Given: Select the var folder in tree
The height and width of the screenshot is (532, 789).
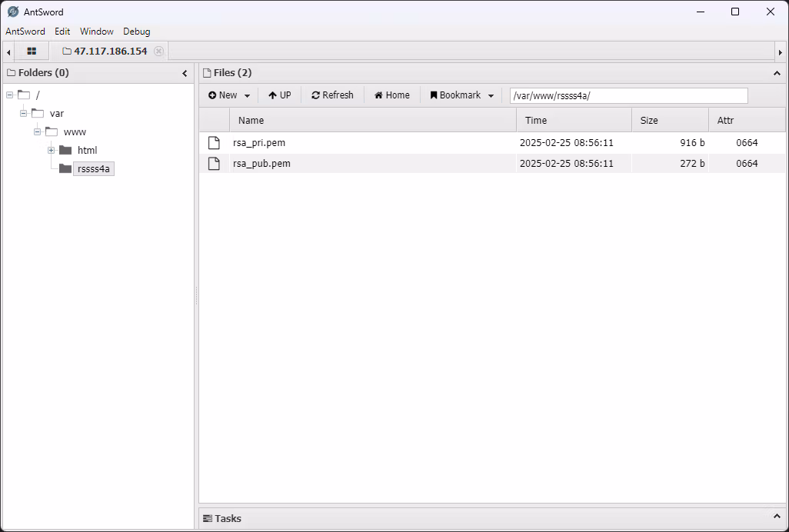Looking at the screenshot, I should (x=57, y=114).
